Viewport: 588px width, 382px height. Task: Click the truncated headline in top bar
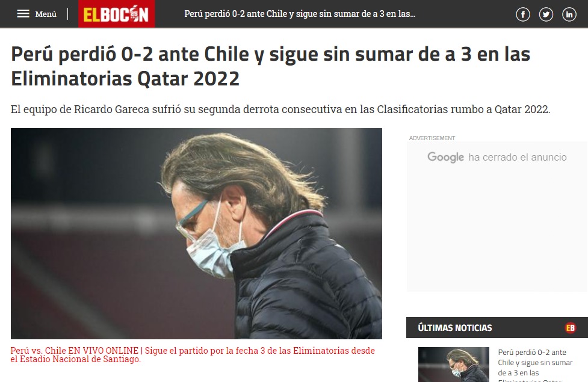click(x=300, y=14)
